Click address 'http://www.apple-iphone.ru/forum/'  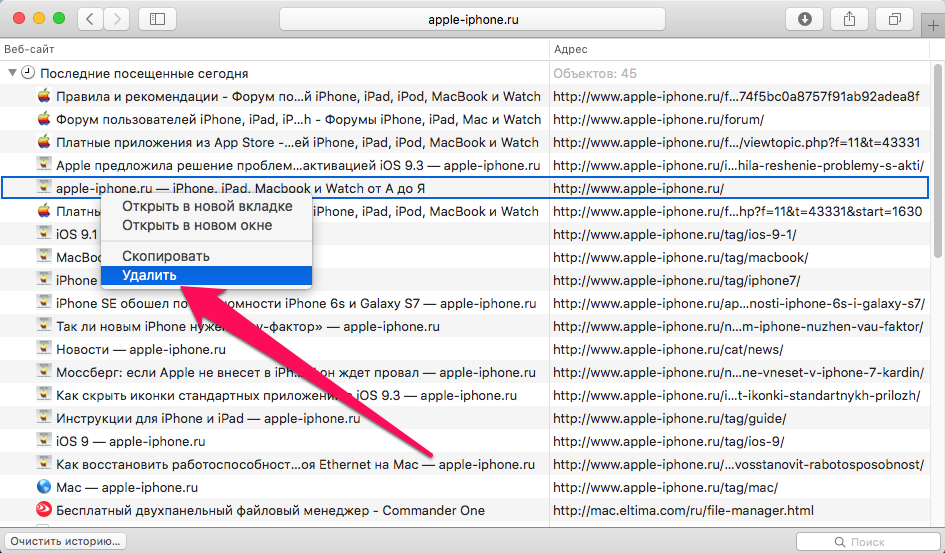coord(658,119)
